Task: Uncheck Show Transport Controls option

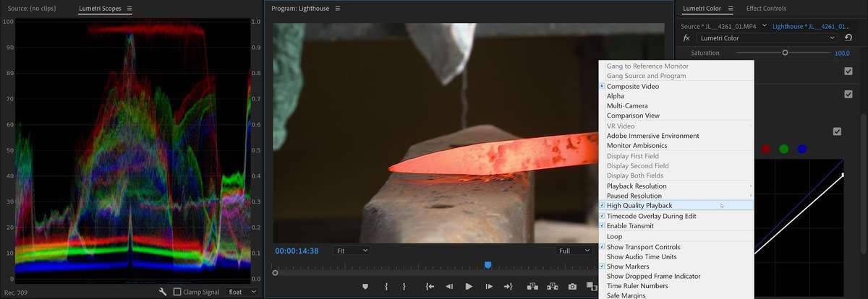Action: (643, 247)
